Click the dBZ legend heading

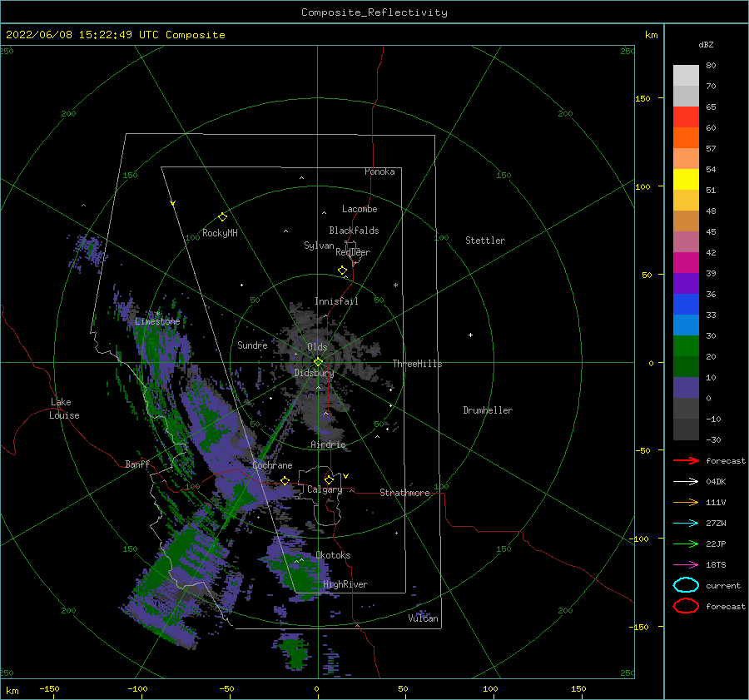706,44
